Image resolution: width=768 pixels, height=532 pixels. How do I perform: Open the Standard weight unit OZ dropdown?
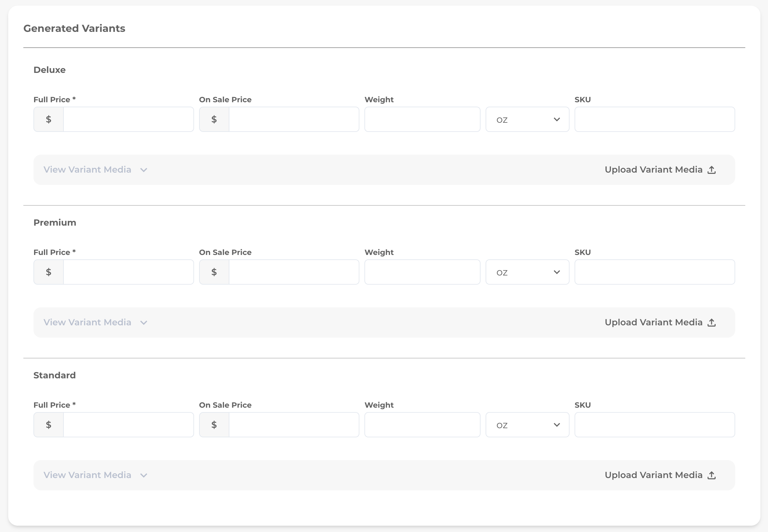click(x=527, y=425)
